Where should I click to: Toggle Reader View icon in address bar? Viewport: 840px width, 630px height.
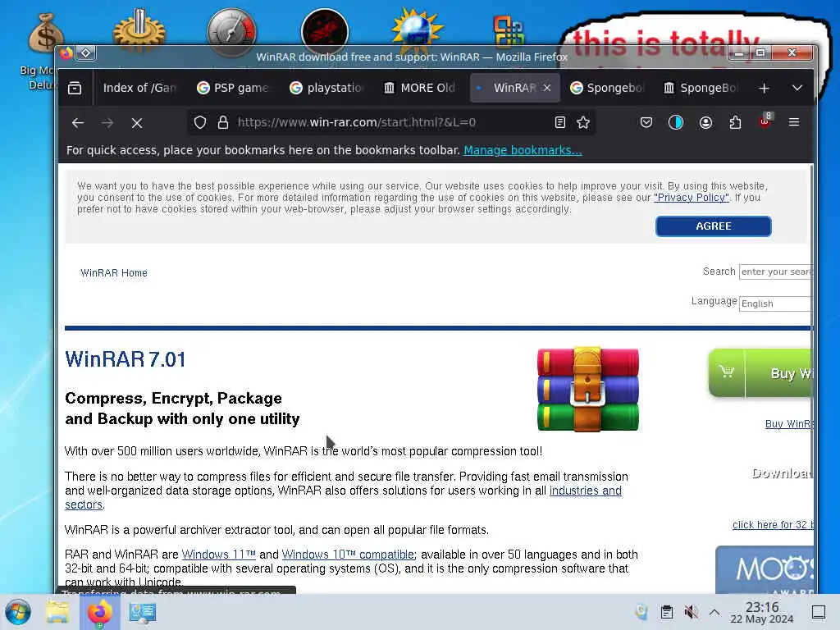(559, 123)
